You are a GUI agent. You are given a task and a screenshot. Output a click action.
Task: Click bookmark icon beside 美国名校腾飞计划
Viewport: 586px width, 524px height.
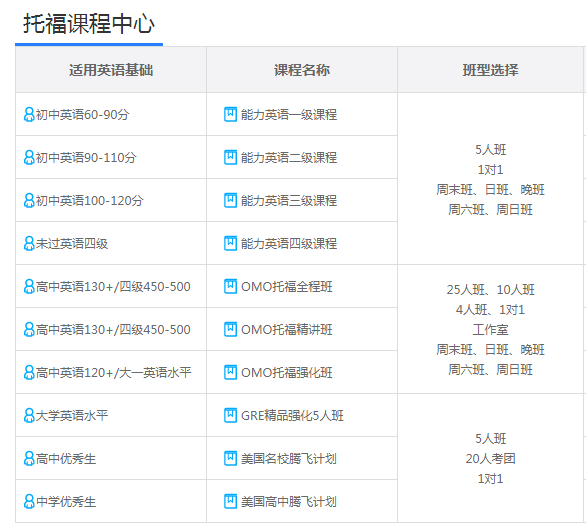[x=230, y=459]
